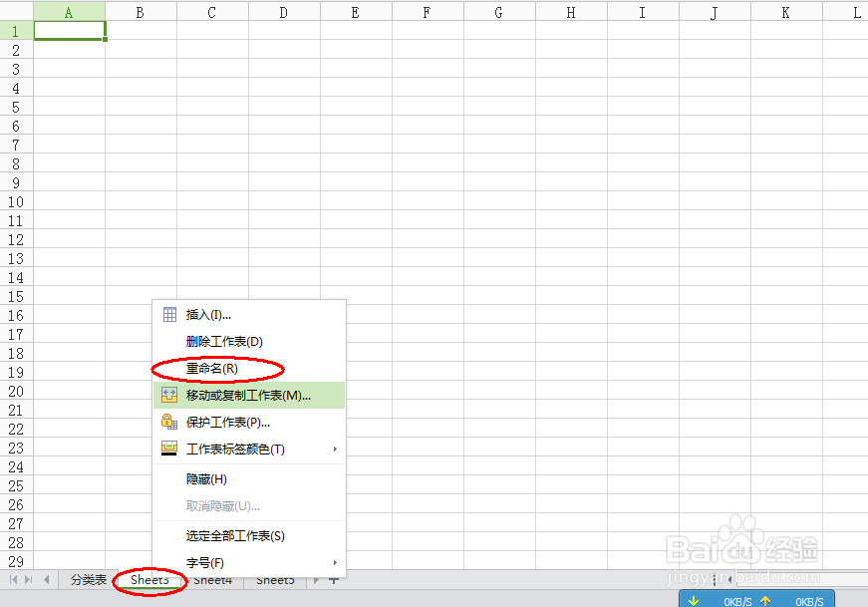Click the worksheet tab color icon

click(168, 449)
